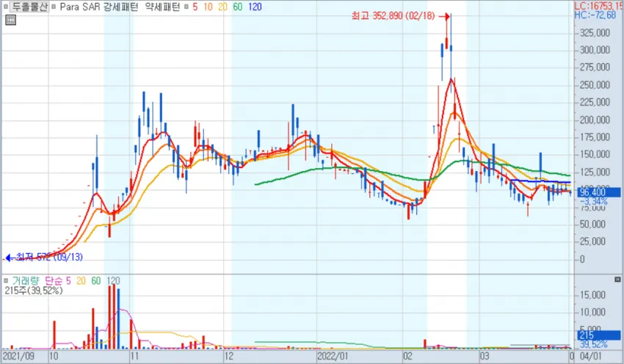Click the 2021/09 date axis label
The width and height of the screenshot is (624, 364).
point(18,356)
